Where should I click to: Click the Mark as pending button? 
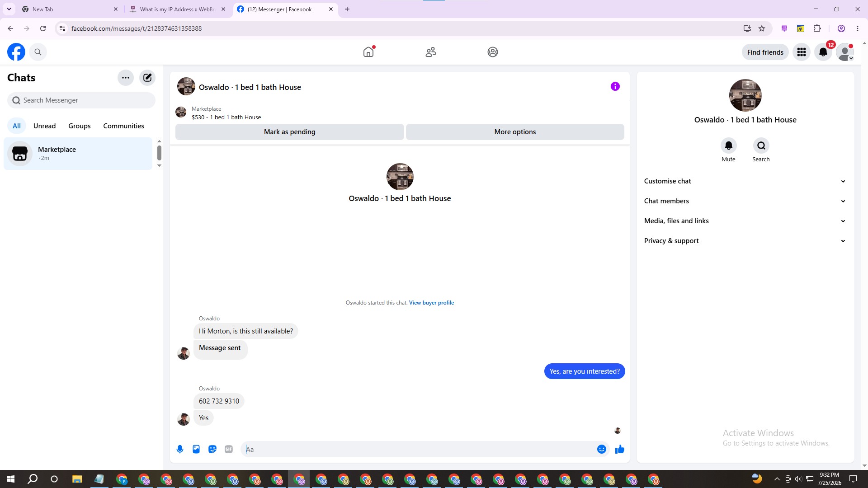[x=290, y=132]
